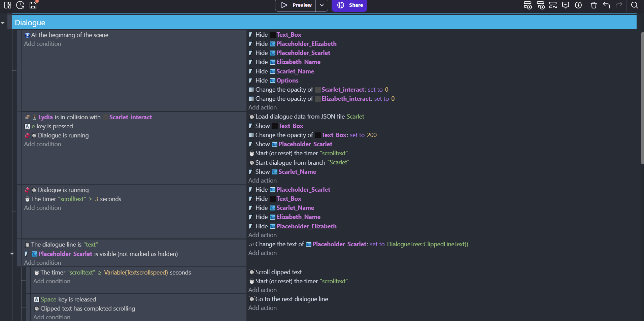The width and height of the screenshot is (644, 321).
Task: Add a new empty event from the toolbar
Action: 528,5
